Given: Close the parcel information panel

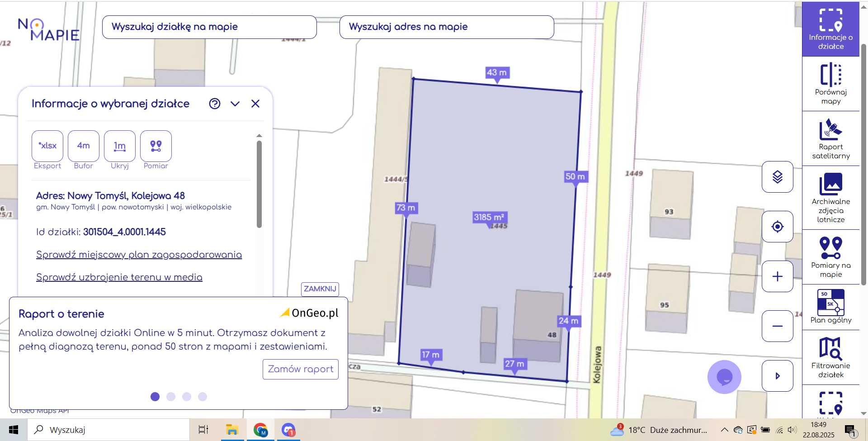Looking at the screenshot, I should click(255, 104).
